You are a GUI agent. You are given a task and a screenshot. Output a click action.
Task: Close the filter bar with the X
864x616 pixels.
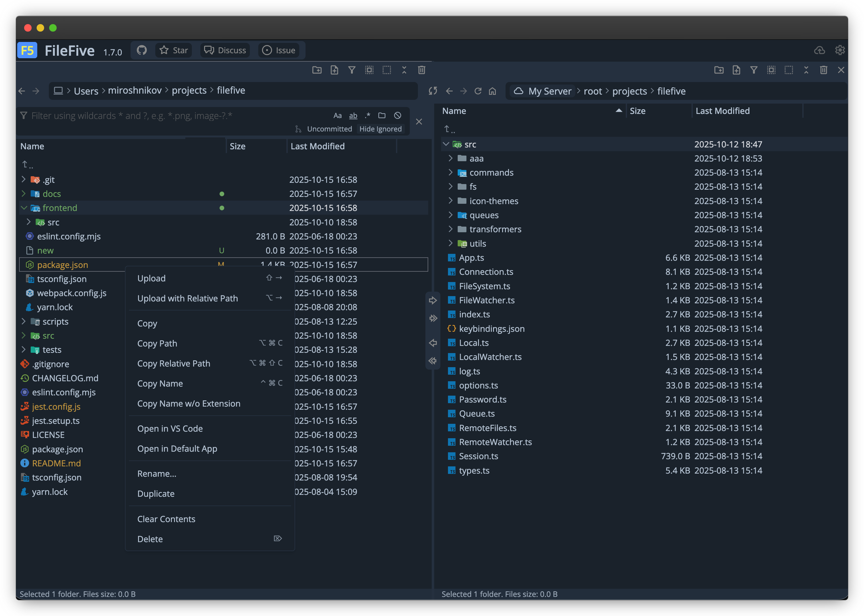click(419, 122)
